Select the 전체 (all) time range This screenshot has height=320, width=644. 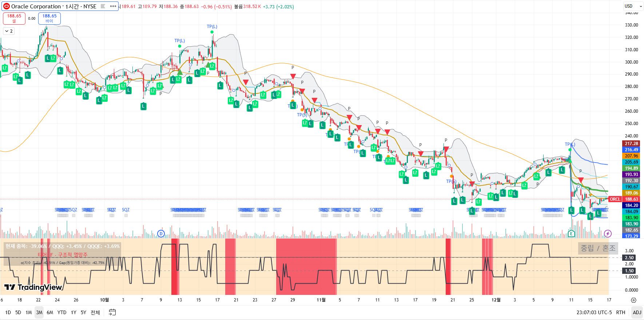click(95, 312)
